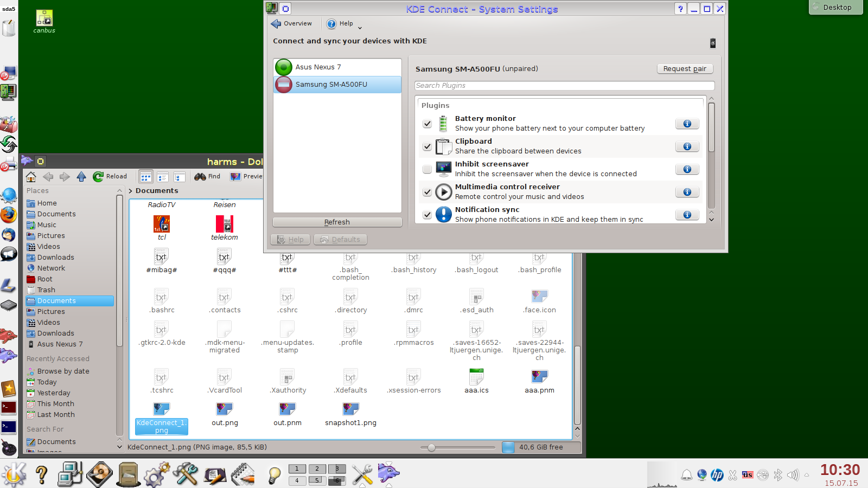Open the Dolphin dolphin icon in the panel
Image resolution: width=868 pixels, height=488 pixels.
point(388,473)
